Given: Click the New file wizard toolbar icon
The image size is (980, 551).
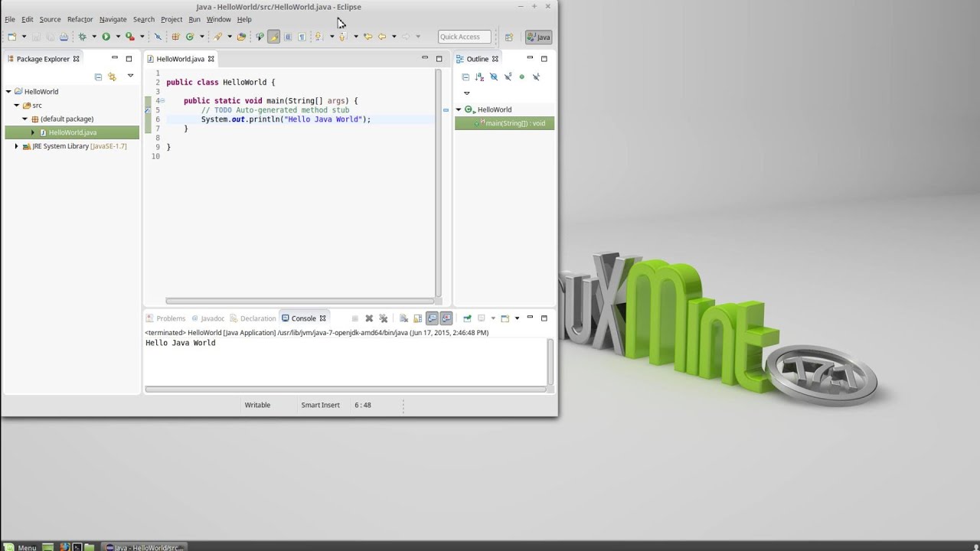Looking at the screenshot, I should pyautogui.click(x=12, y=37).
